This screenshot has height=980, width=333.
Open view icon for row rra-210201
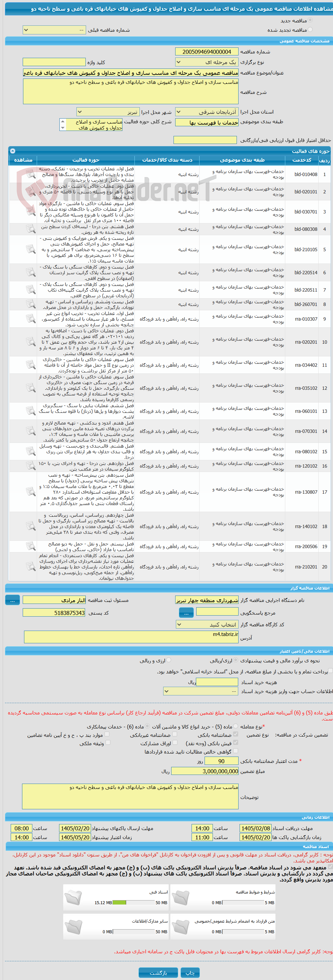(31, 567)
